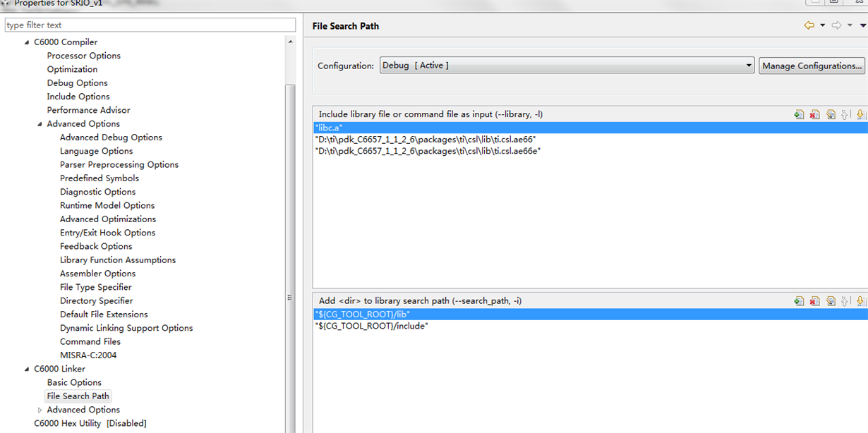Go back to previous properties page
The height and width of the screenshot is (433, 868).
pyautogui.click(x=809, y=25)
